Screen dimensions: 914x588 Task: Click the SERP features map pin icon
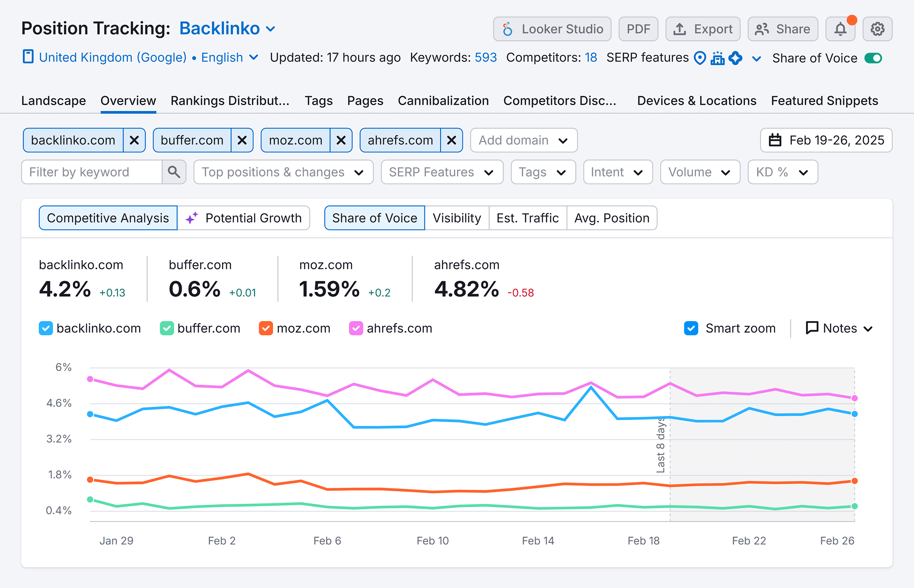[x=699, y=58]
